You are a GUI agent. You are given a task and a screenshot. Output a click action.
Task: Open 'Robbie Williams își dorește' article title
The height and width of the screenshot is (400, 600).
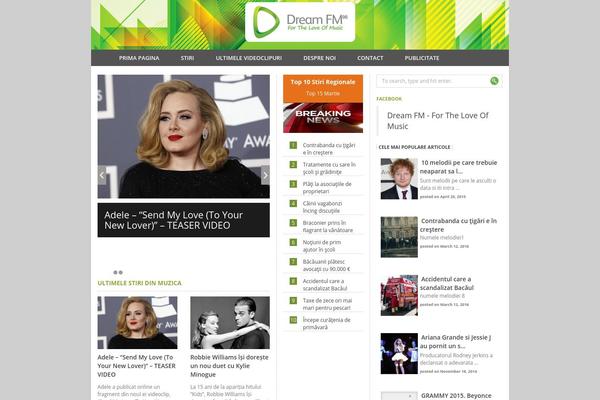pyautogui.click(x=229, y=366)
